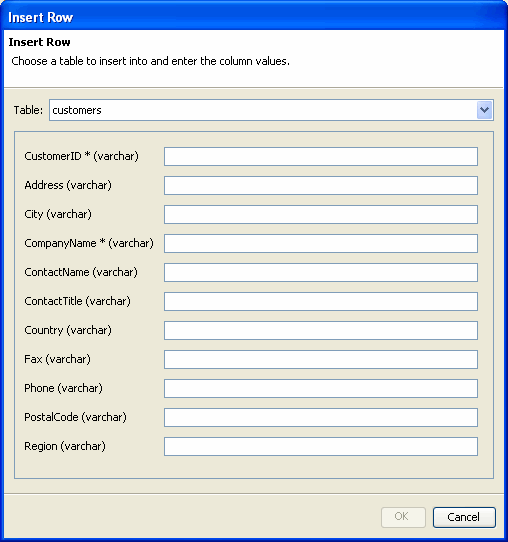Focus the PostalCode input field

click(x=321, y=418)
